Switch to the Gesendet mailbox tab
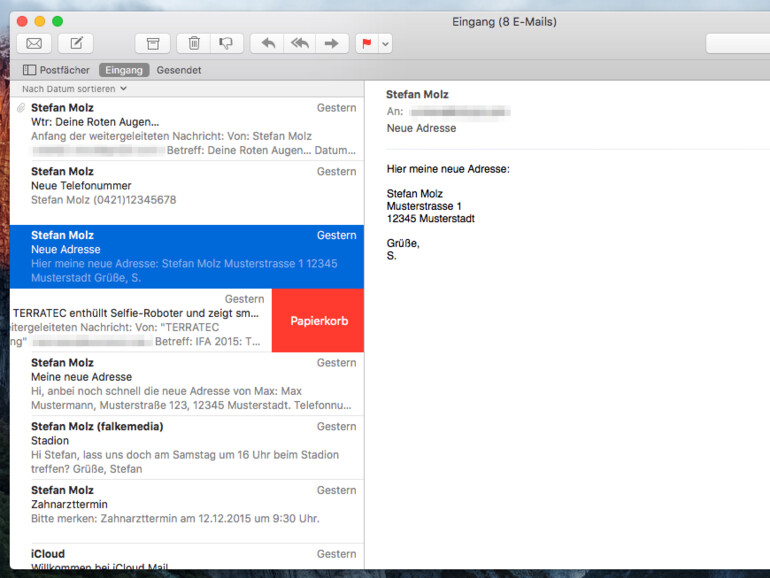The width and height of the screenshot is (770, 578). click(x=179, y=70)
